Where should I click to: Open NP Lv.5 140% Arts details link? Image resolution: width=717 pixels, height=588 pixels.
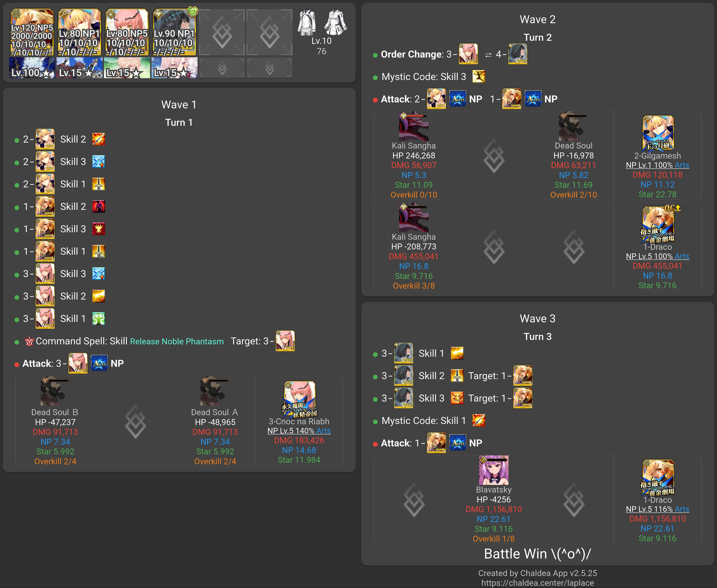click(x=299, y=431)
